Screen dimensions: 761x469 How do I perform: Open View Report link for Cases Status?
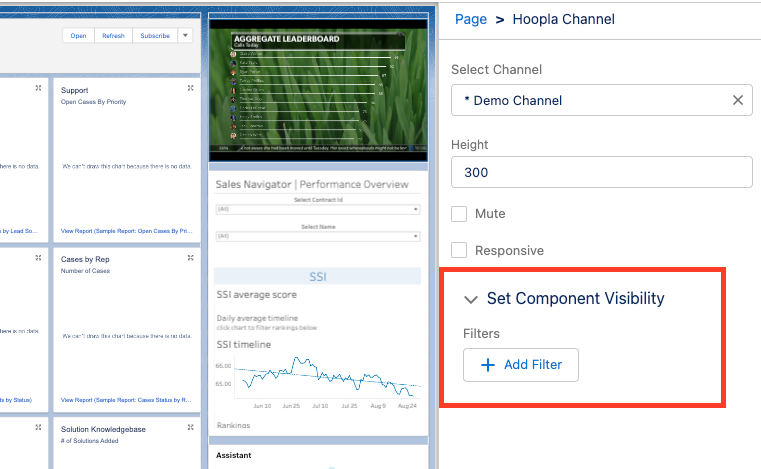(x=126, y=400)
